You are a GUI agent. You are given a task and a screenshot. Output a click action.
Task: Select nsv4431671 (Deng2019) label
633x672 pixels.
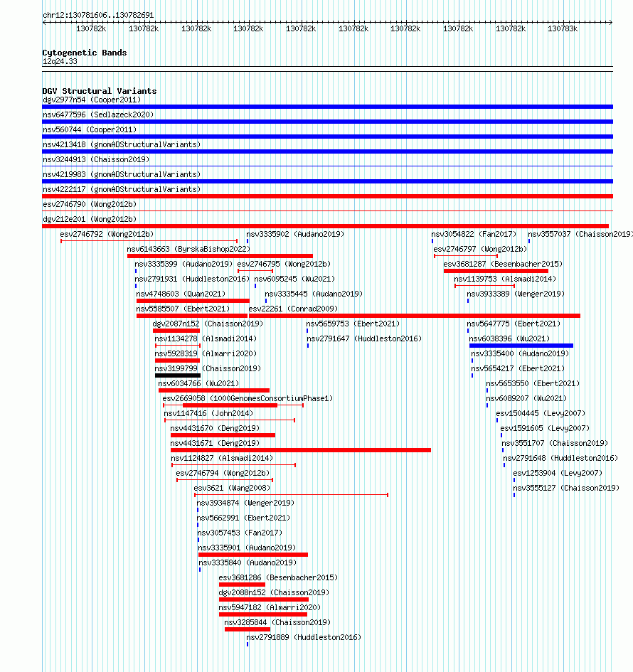tap(215, 444)
